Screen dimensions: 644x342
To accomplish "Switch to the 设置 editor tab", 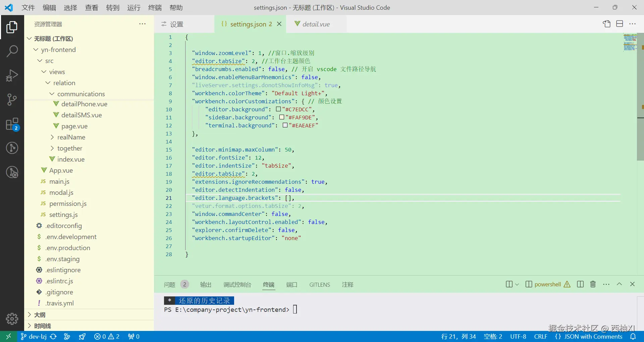I will 184,24.
